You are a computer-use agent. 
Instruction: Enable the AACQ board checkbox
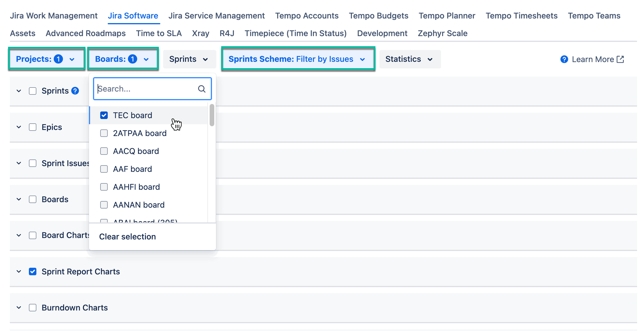coord(104,151)
